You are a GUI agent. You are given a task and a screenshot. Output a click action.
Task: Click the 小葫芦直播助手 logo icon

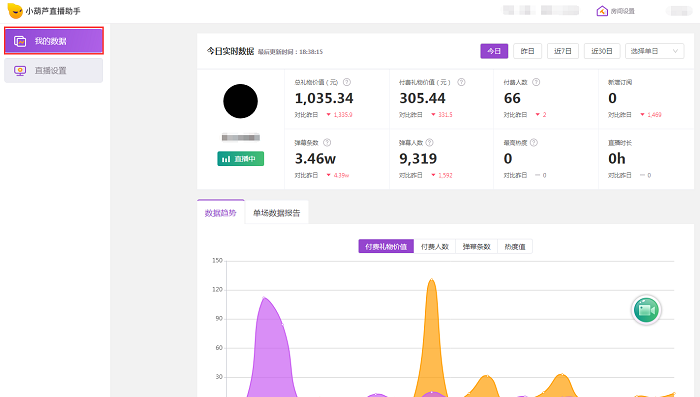point(15,11)
